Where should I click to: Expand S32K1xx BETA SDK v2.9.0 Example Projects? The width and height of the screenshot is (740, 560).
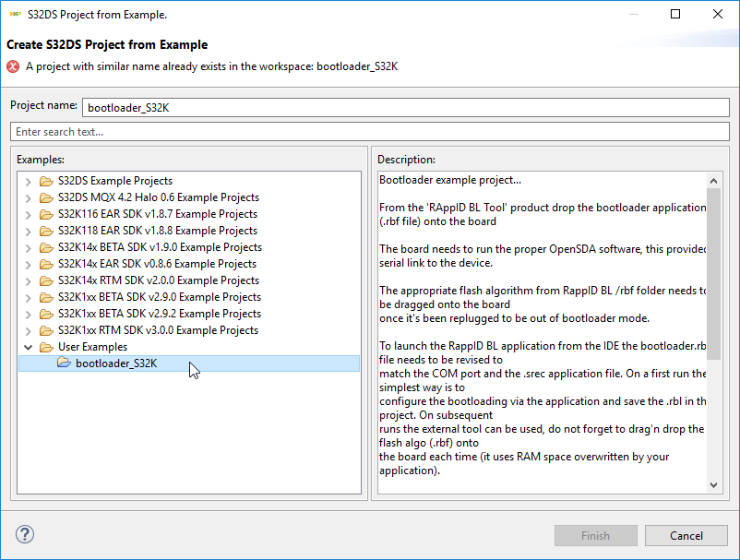point(29,298)
